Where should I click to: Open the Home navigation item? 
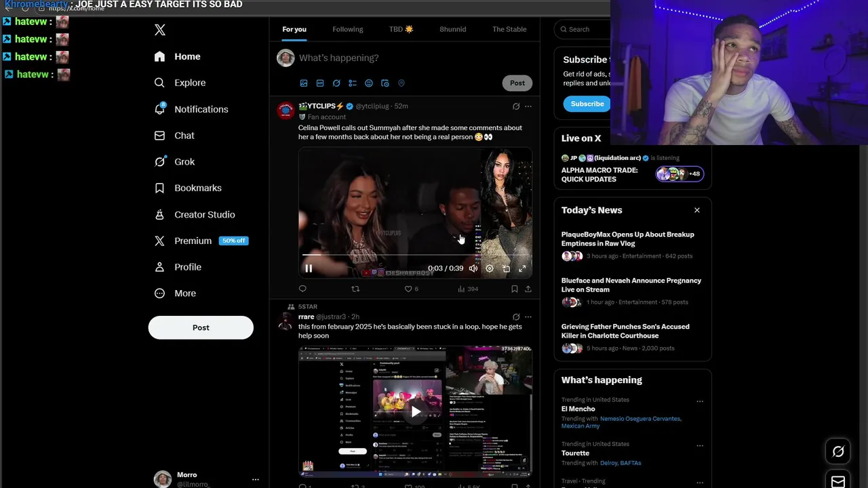point(178,56)
